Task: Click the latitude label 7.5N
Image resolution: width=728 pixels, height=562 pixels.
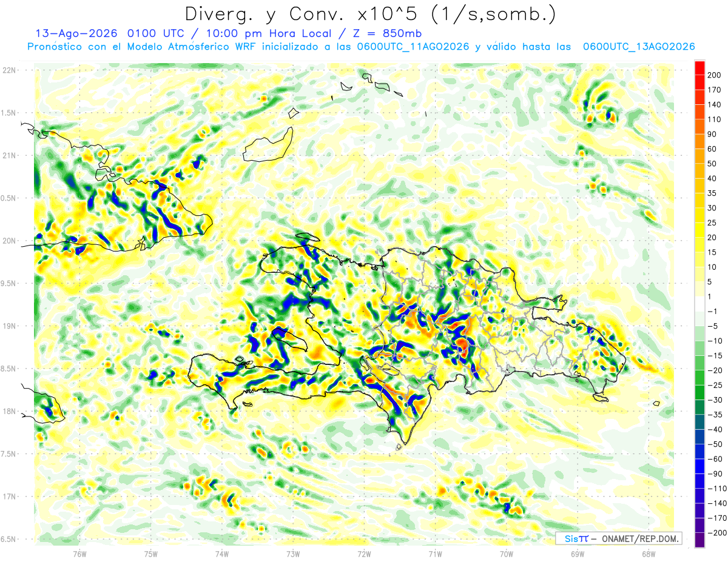Action: point(8,454)
